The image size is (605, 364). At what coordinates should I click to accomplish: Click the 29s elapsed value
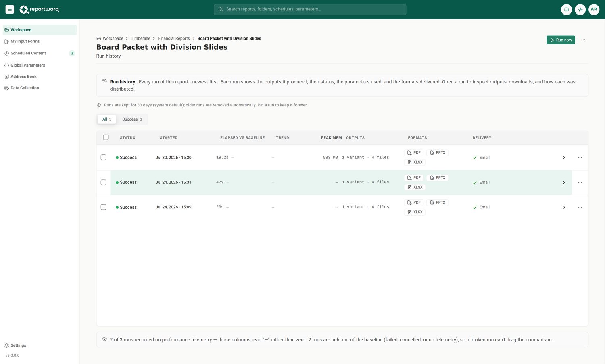[220, 207]
